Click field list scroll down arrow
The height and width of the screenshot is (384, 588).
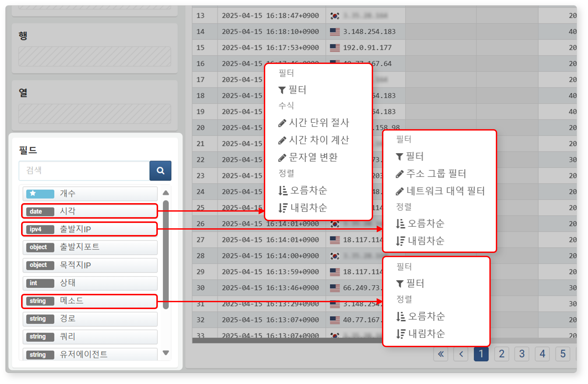click(x=166, y=353)
